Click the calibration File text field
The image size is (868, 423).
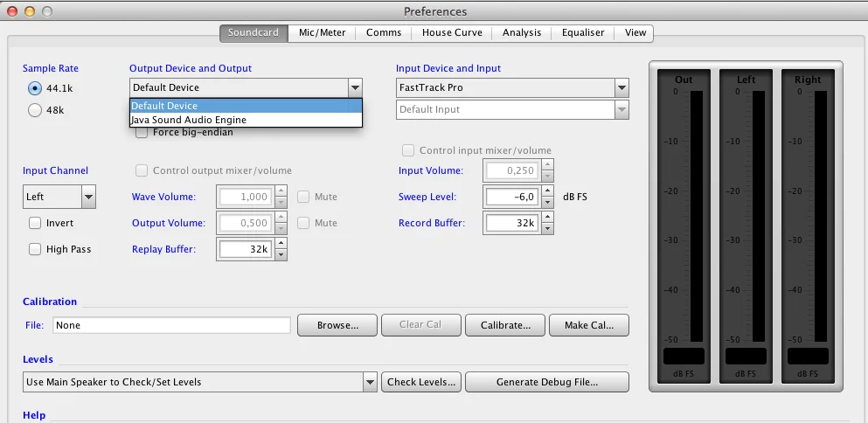coord(171,325)
